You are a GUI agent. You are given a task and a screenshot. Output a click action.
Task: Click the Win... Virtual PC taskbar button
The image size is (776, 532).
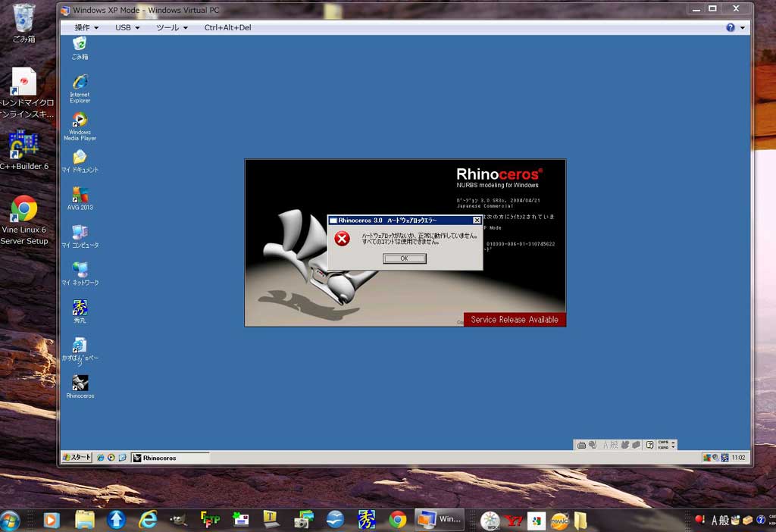(x=440, y=520)
